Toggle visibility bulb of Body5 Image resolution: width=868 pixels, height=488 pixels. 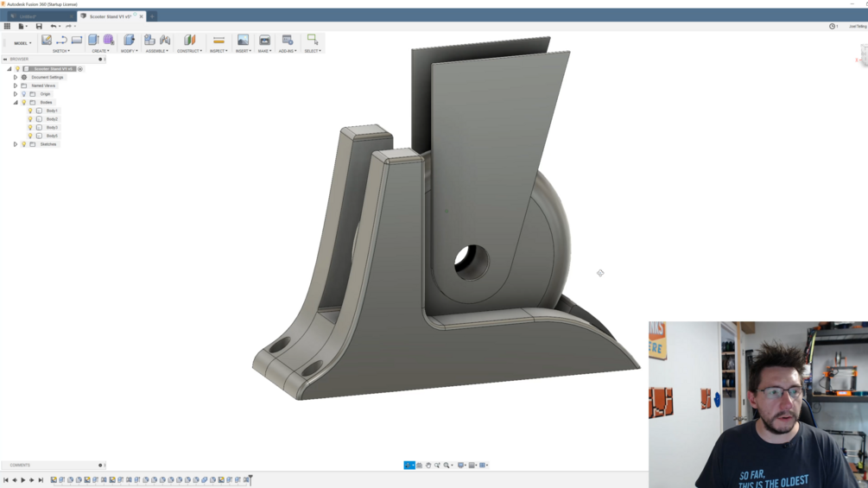coord(30,136)
